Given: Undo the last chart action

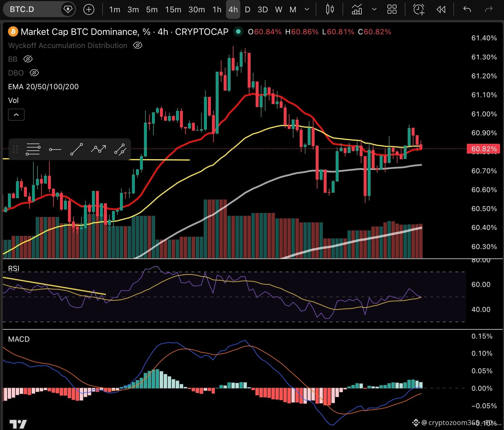Looking at the screenshot, I should 467,9.
